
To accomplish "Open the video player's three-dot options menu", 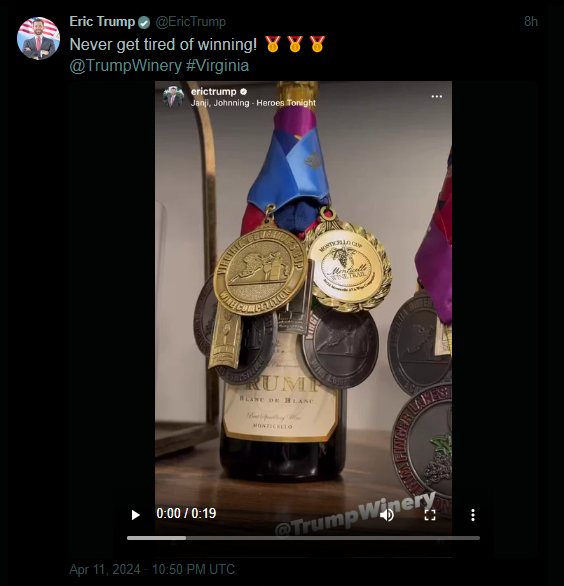I will point(473,515).
